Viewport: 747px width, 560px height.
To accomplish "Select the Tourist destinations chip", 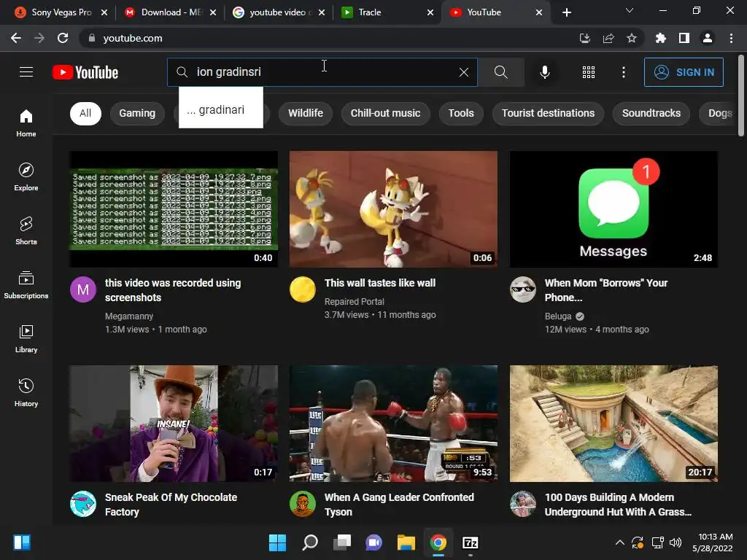I will coord(548,113).
